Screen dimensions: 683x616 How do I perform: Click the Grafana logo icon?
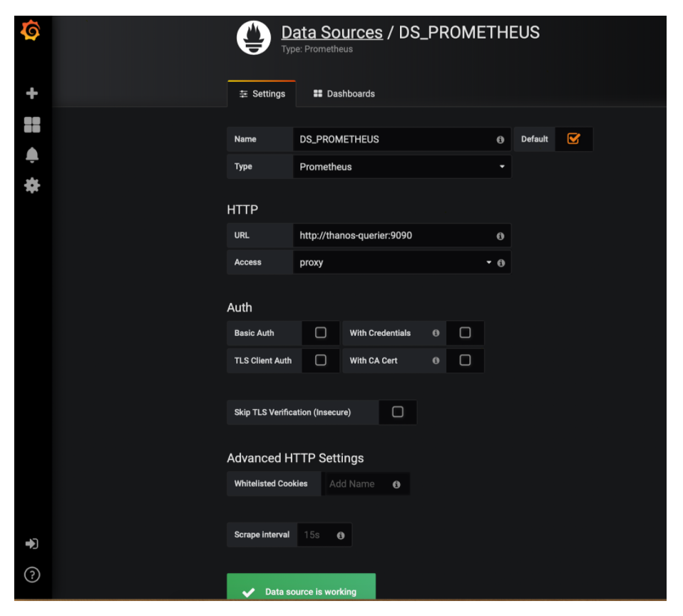31,31
